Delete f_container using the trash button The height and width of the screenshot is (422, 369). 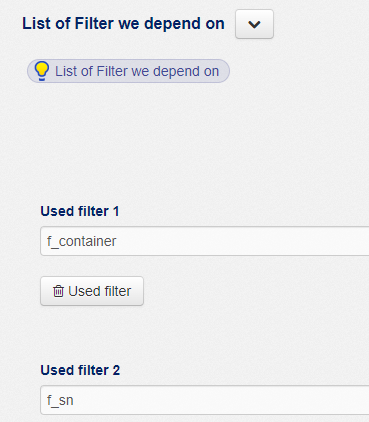click(x=92, y=291)
